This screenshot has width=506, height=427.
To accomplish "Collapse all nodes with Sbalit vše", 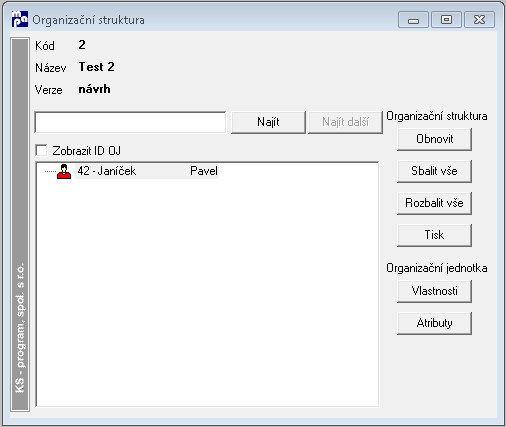I will 434,171.
